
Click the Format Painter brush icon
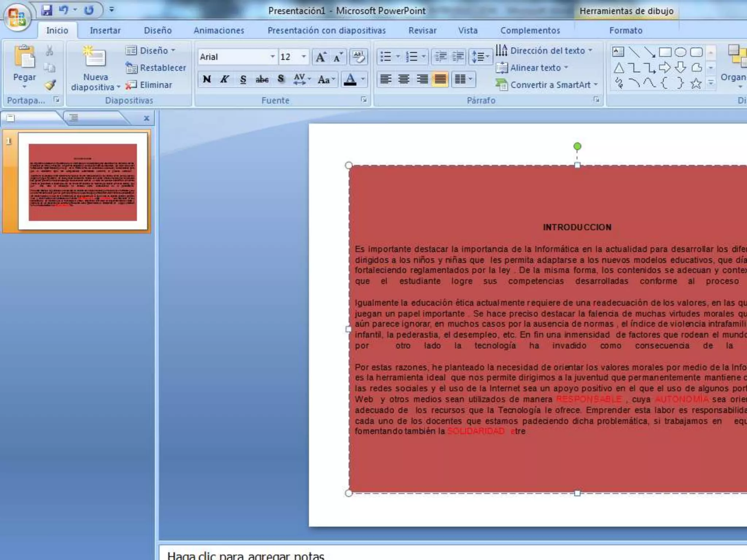click(x=50, y=85)
